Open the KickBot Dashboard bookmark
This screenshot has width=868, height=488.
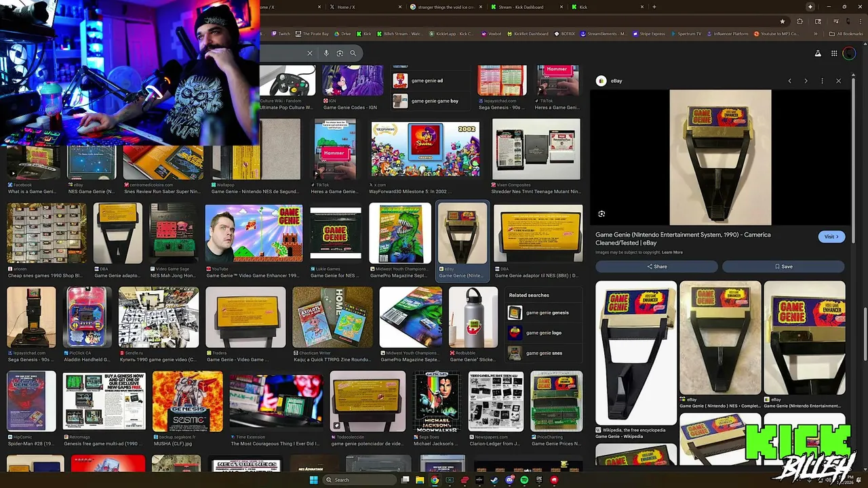[x=527, y=34]
